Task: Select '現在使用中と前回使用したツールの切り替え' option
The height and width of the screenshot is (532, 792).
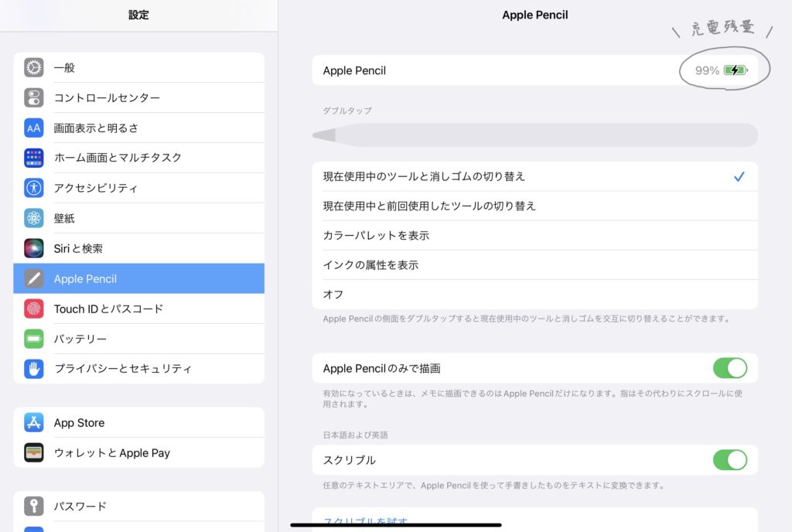Action: [535, 206]
